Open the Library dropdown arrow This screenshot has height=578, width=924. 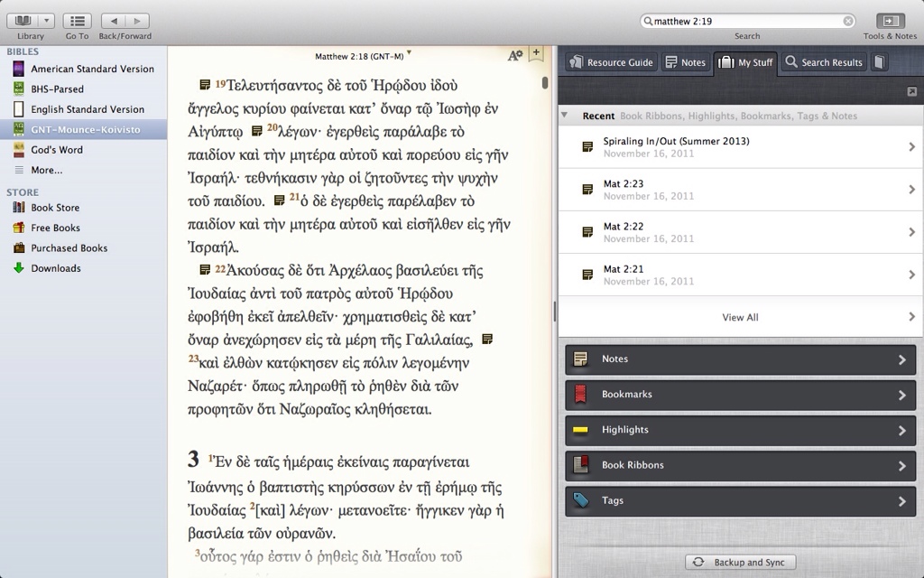click(x=46, y=21)
